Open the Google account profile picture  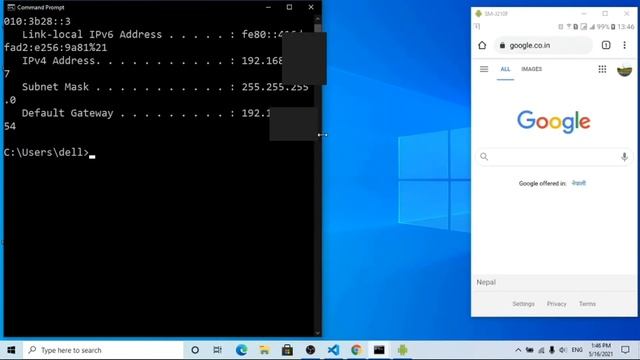[624, 69]
